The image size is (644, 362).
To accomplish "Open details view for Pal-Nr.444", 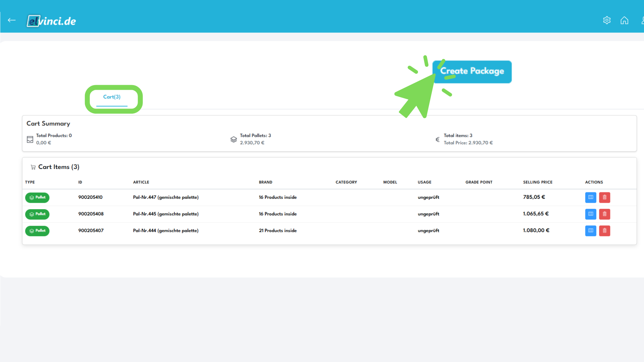I will coord(590,231).
